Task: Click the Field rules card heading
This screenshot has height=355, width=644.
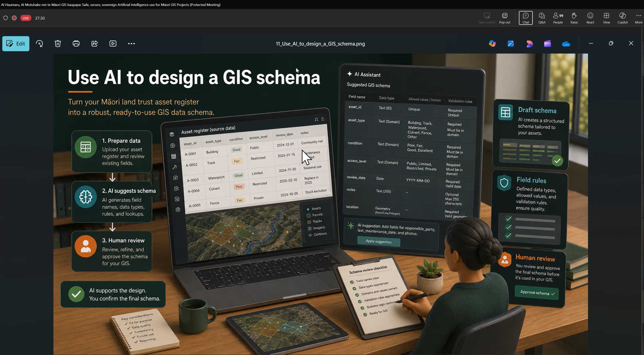Action: point(531,180)
